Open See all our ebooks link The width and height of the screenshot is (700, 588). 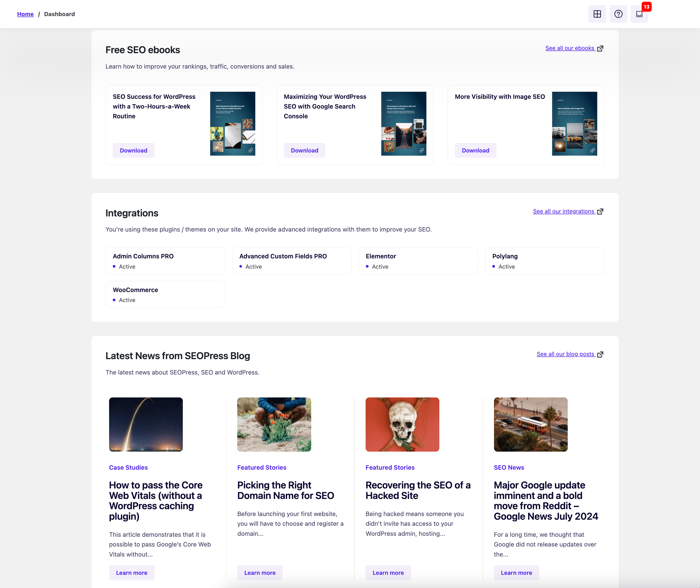pos(570,48)
